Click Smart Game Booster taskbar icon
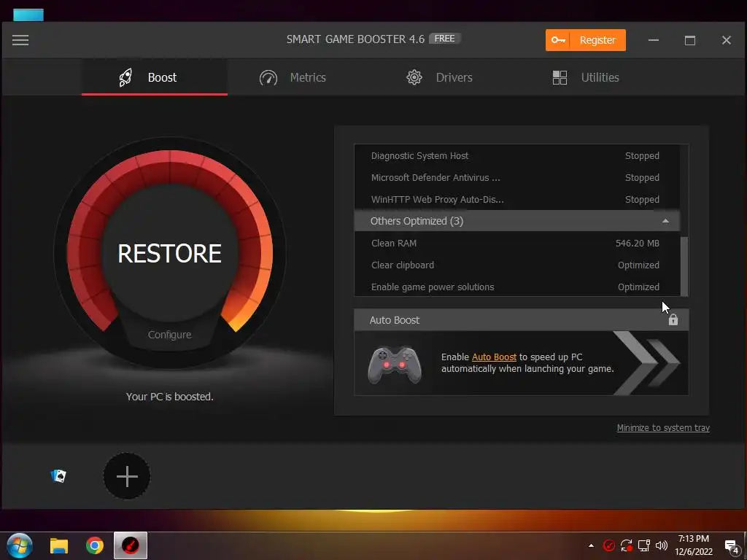The width and height of the screenshot is (747, 560). (130, 545)
